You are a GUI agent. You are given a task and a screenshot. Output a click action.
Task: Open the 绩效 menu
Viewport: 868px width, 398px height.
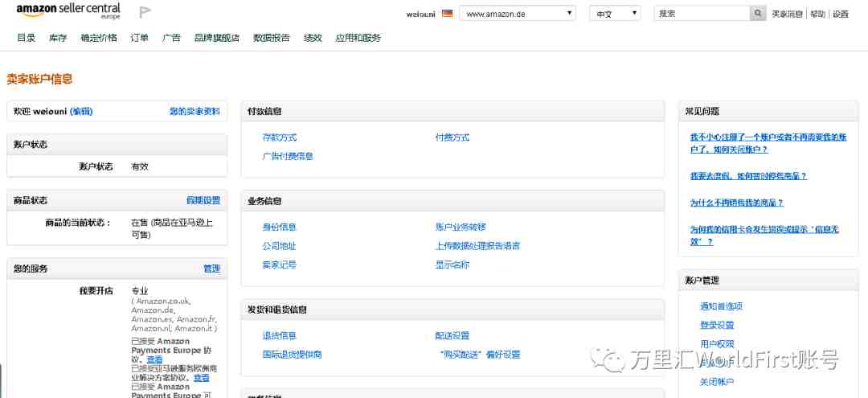313,38
